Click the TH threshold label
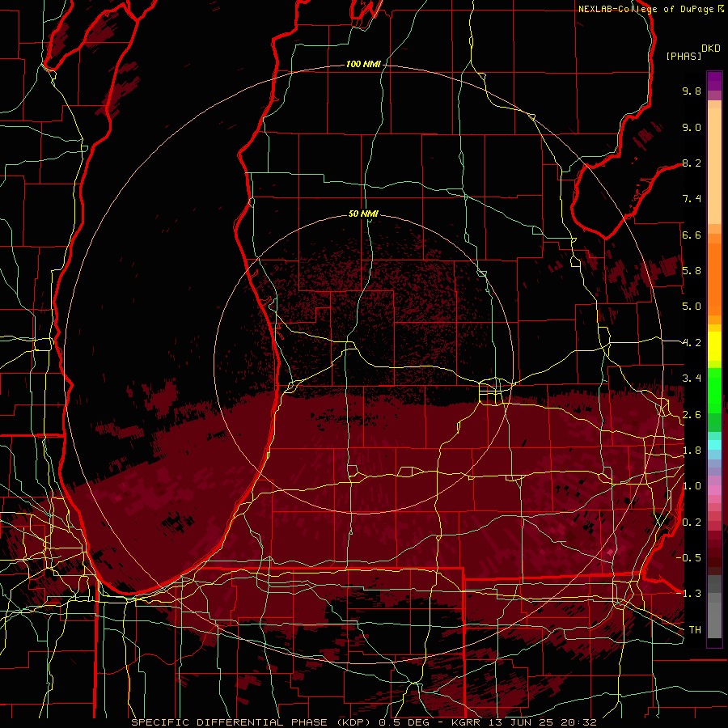 click(695, 630)
